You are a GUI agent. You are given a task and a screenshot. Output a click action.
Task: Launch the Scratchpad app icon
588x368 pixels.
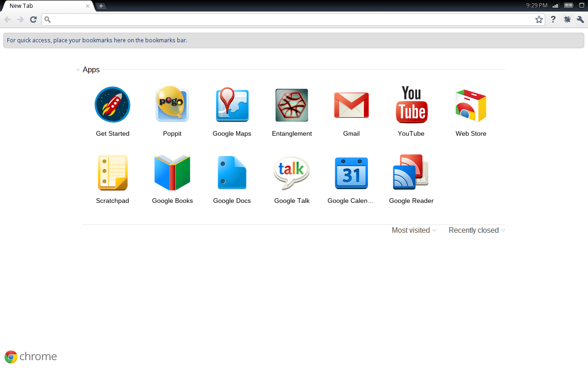(x=113, y=172)
